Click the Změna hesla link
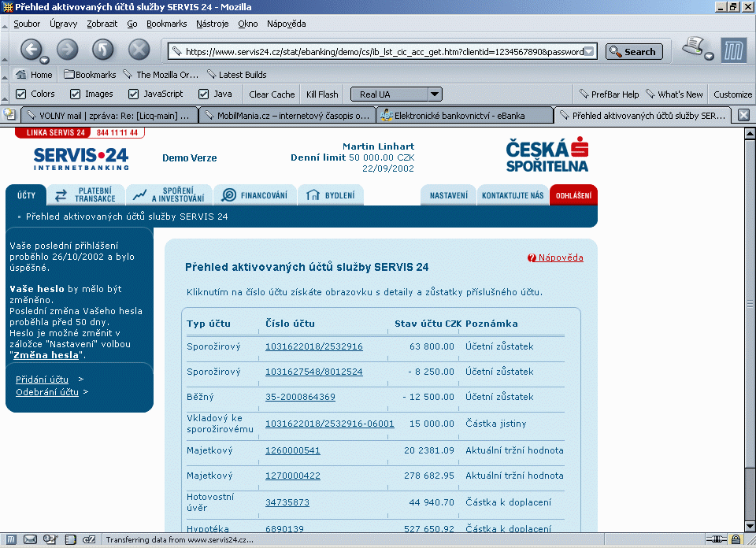The width and height of the screenshot is (756, 548). 46,355
